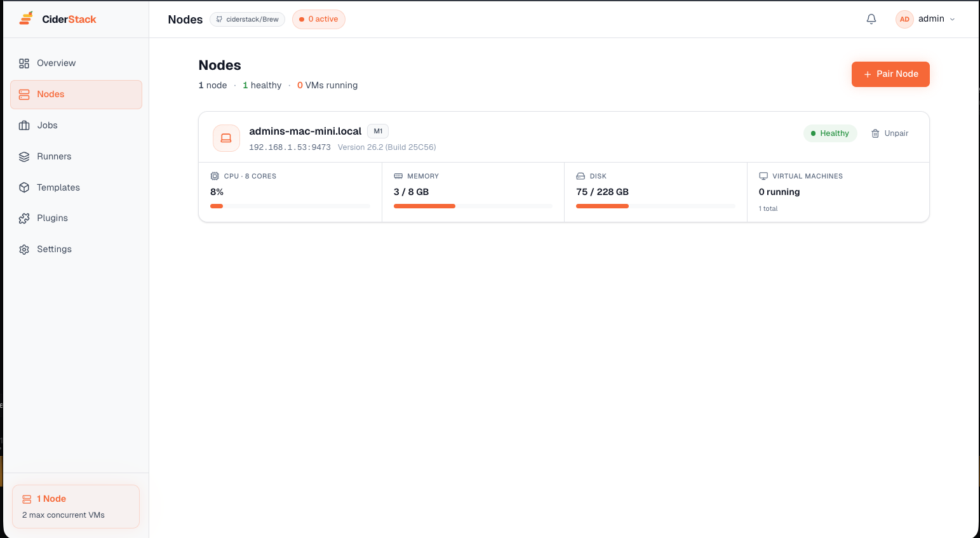
Task: Click the 1 Node summary panel
Action: coord(76,506)
